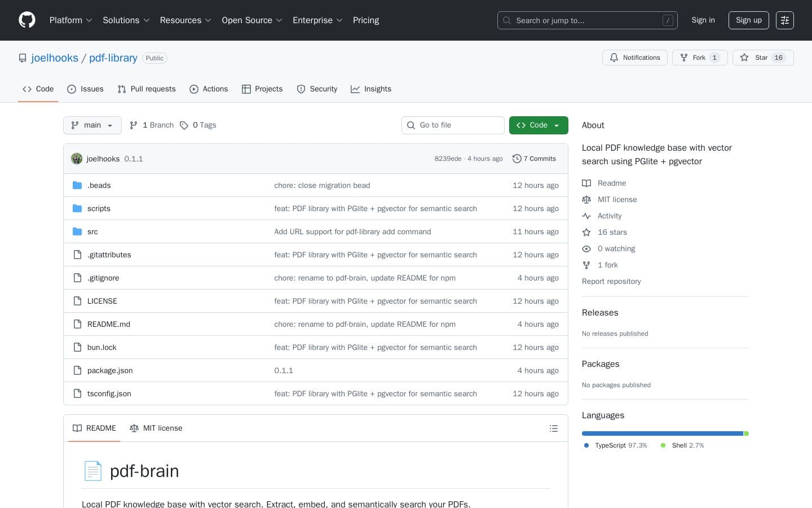Open the GitHub home logo
Screen dimensions: 812x508
coord(27,20)
